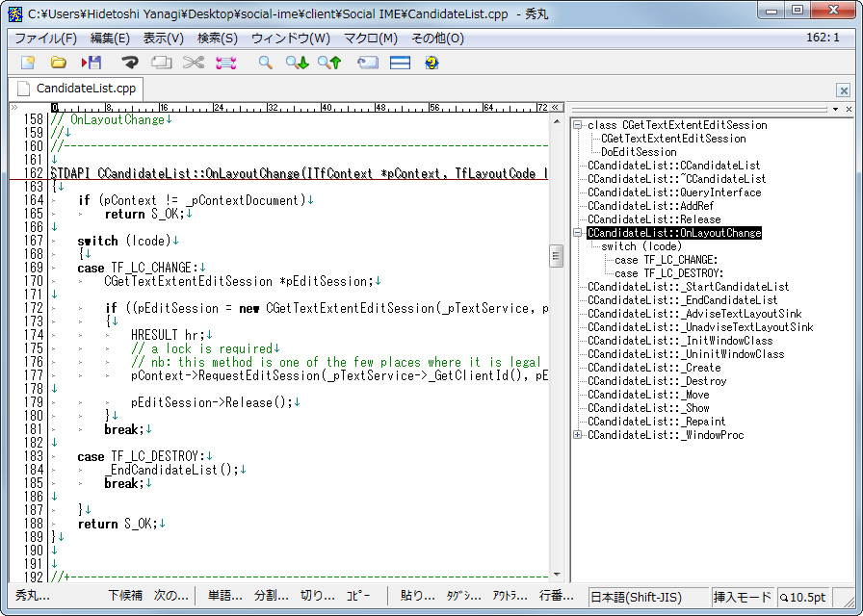
Task: Click the split window toolbar icon
Action: tap(400, 63)
